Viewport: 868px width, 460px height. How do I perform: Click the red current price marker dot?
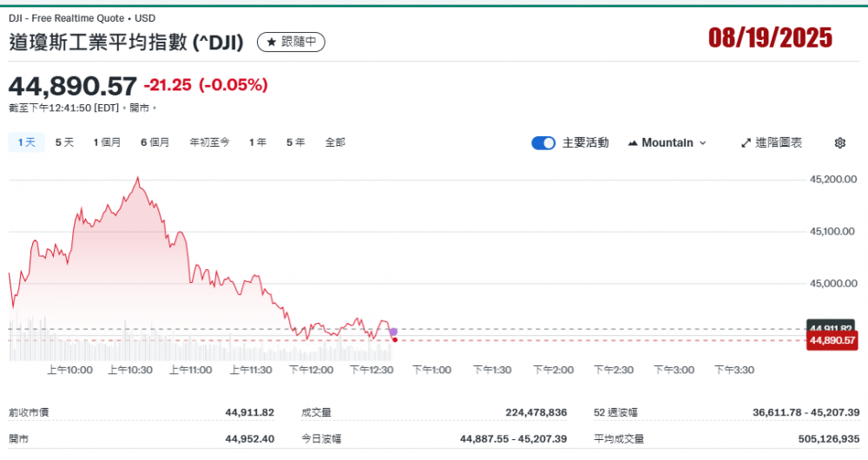395,339
